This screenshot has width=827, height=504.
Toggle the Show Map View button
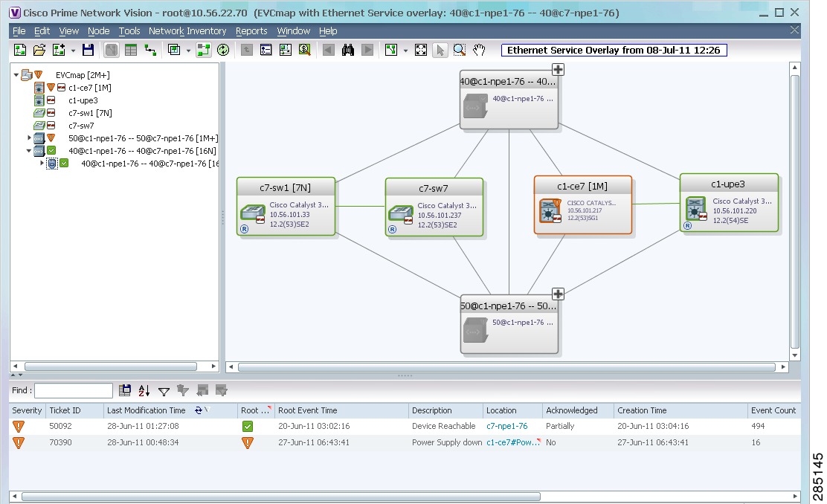(112, 50)
